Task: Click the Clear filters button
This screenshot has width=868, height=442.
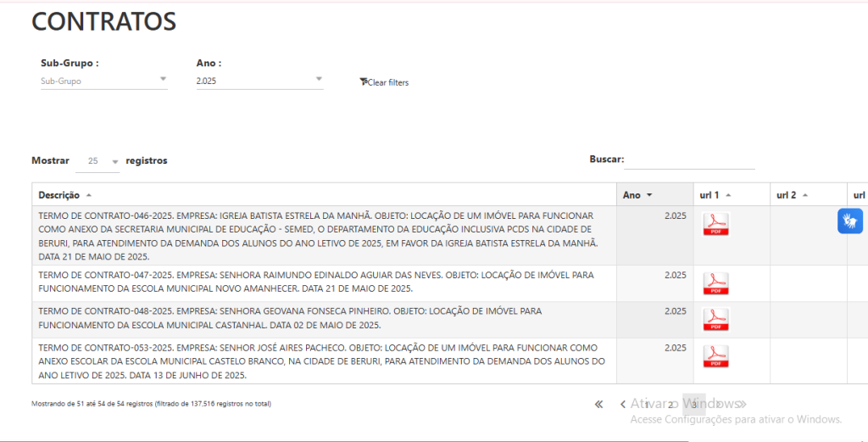Action: [384, 82]
